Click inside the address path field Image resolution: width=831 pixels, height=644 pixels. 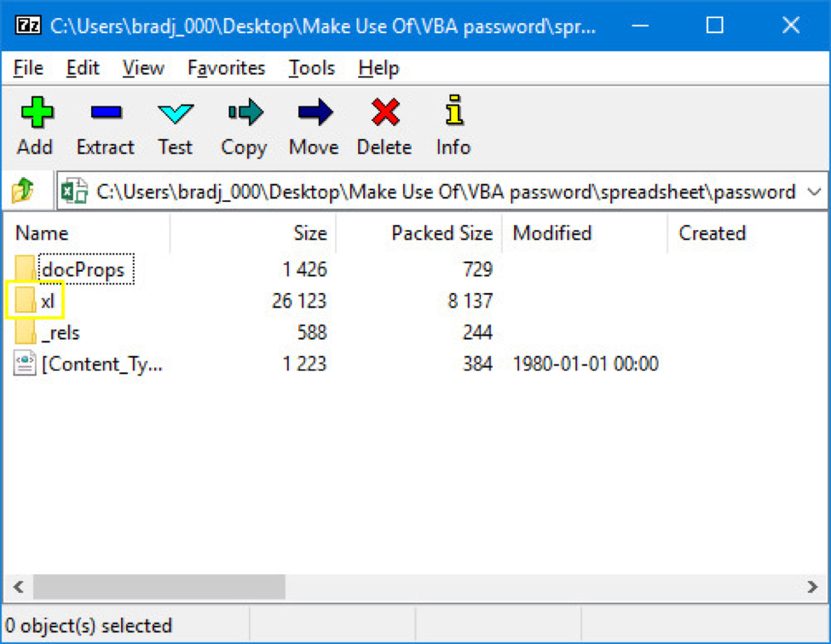coord(443,193)
